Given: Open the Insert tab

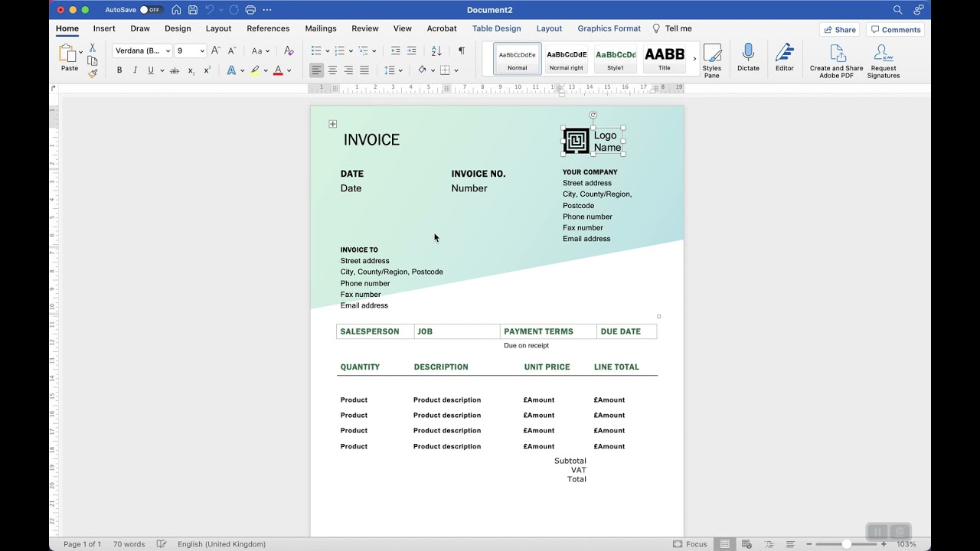Looking at the screenshot, I should pos(104,28).
